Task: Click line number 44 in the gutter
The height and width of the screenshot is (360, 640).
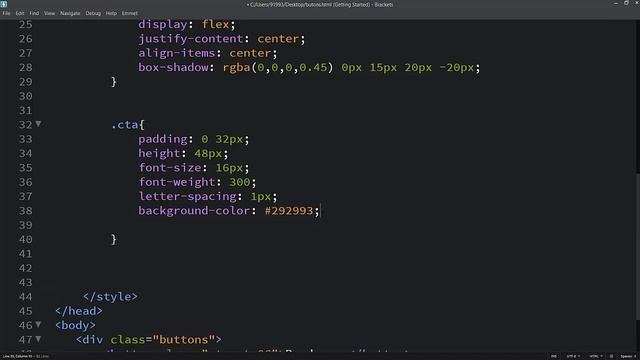Action: [25, 297]
